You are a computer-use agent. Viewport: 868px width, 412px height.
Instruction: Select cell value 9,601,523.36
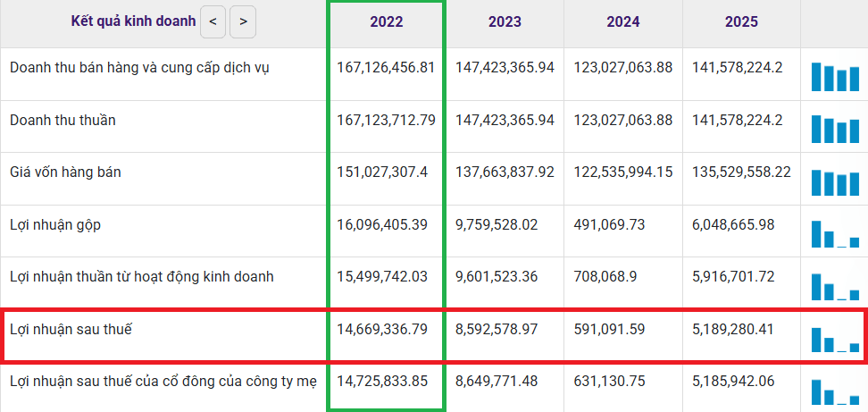[497, 276]
